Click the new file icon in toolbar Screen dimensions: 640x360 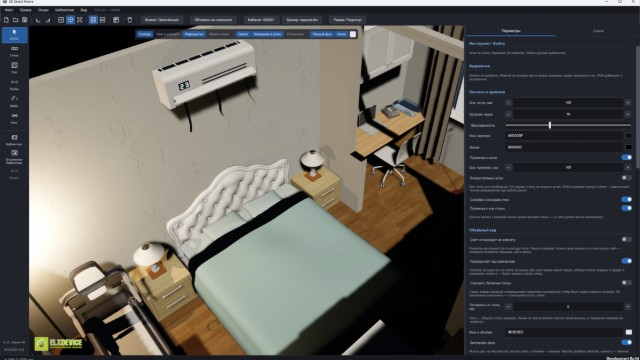(x=6, y=20)
